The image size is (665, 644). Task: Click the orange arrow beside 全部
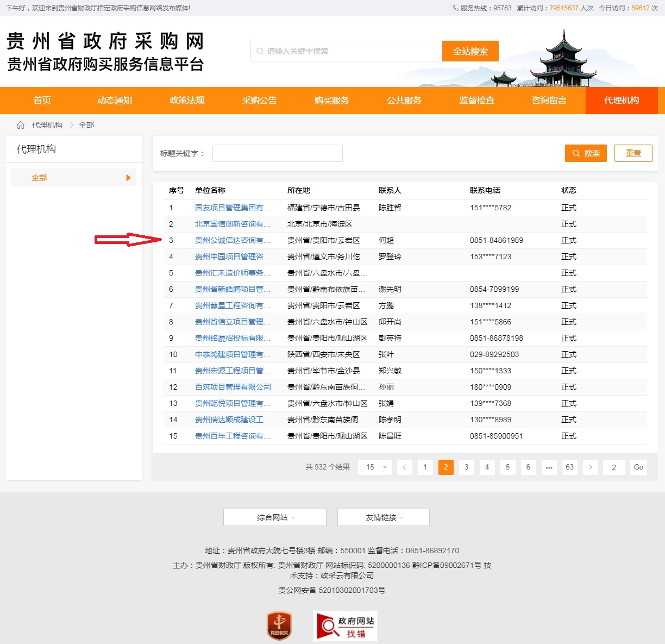click(x=128, y=178)
